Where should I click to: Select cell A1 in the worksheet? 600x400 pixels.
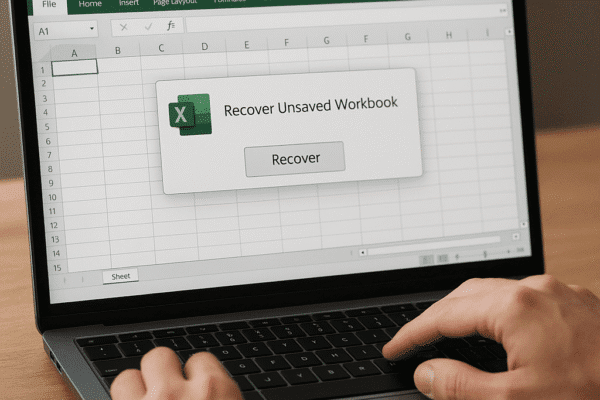click(75, 67)
